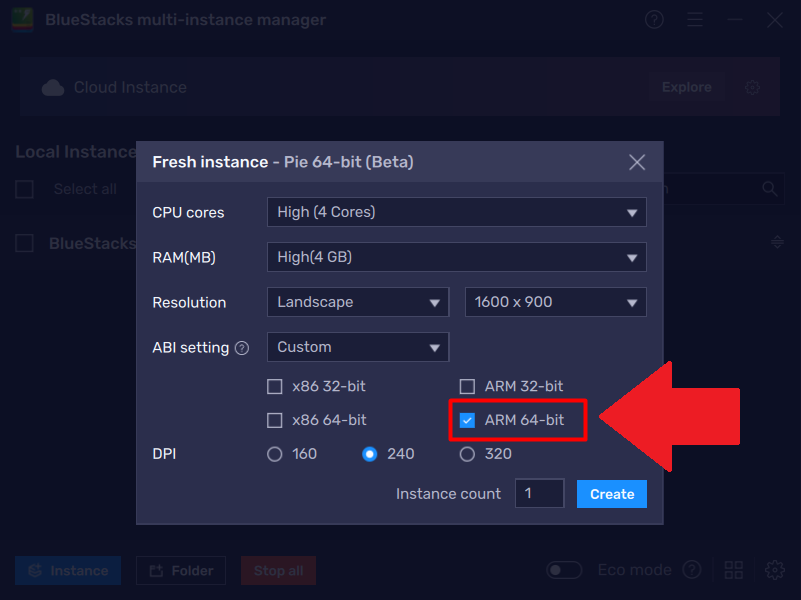Check the x86 64-bit checkbox

click(275, 420)
